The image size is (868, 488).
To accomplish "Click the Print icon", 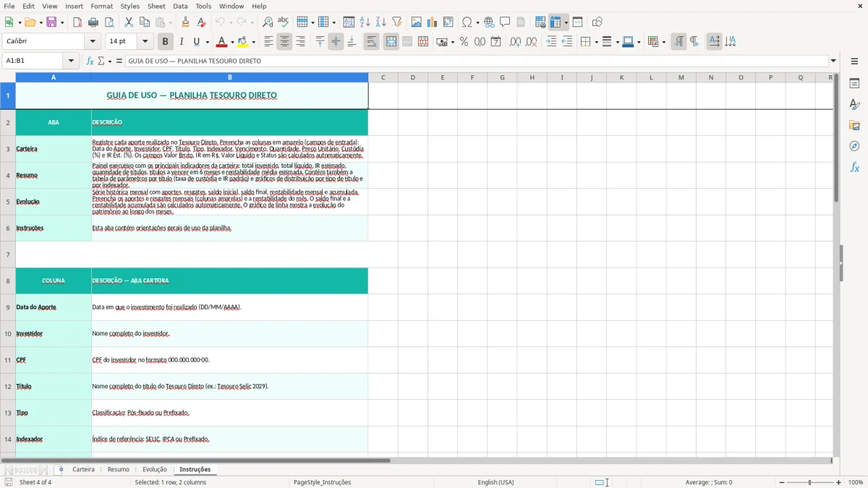I will pos(93,22).
